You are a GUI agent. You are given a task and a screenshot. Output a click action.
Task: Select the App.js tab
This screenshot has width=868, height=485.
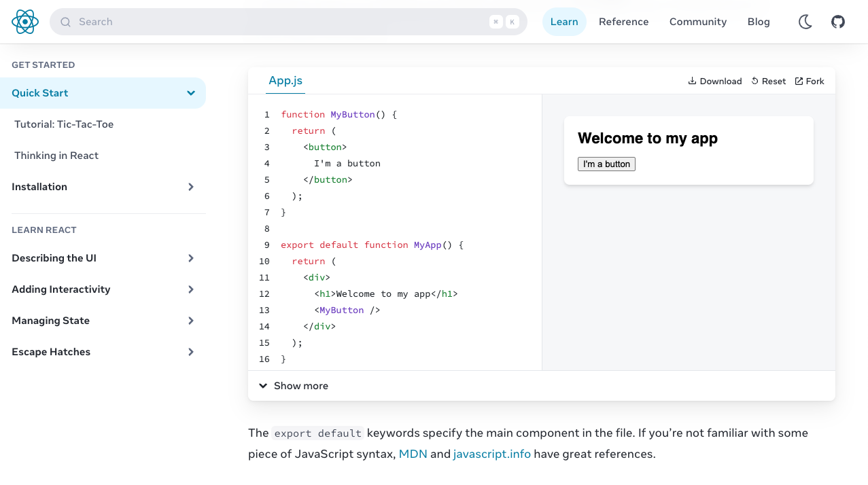pos(285,80)
